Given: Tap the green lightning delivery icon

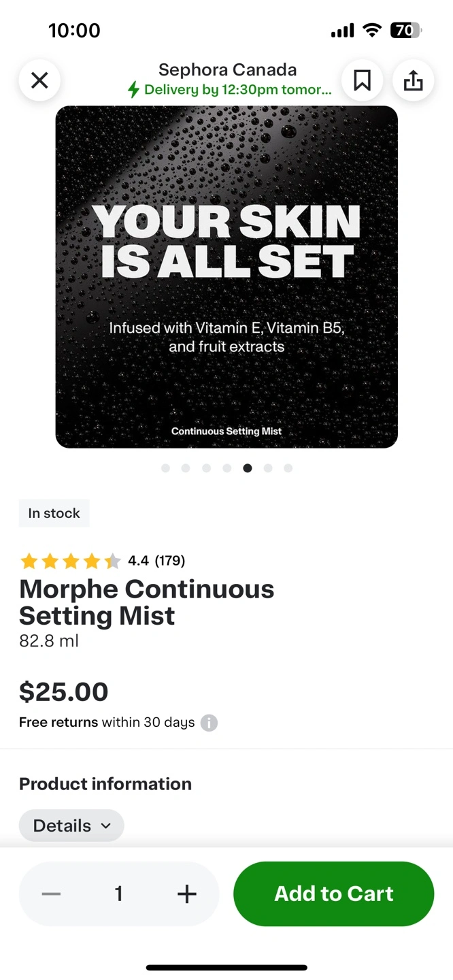Looking at the screenshot, I should click(134, 90).
